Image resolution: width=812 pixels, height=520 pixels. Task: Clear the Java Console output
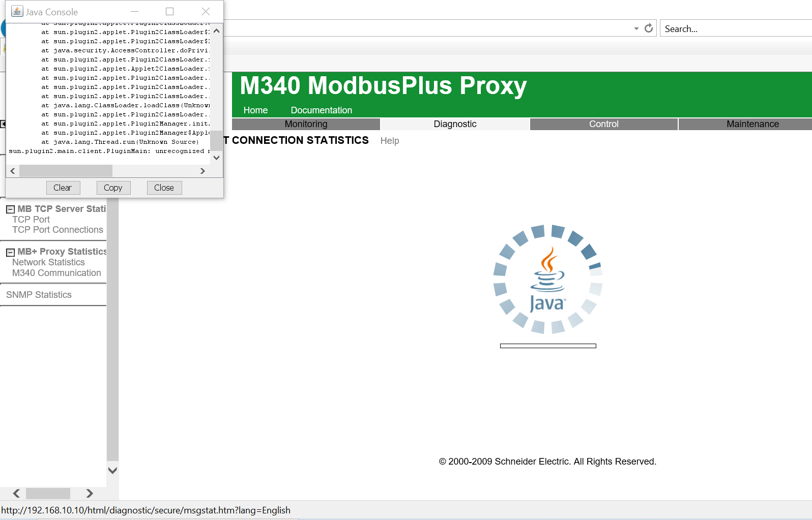[63, 188]
